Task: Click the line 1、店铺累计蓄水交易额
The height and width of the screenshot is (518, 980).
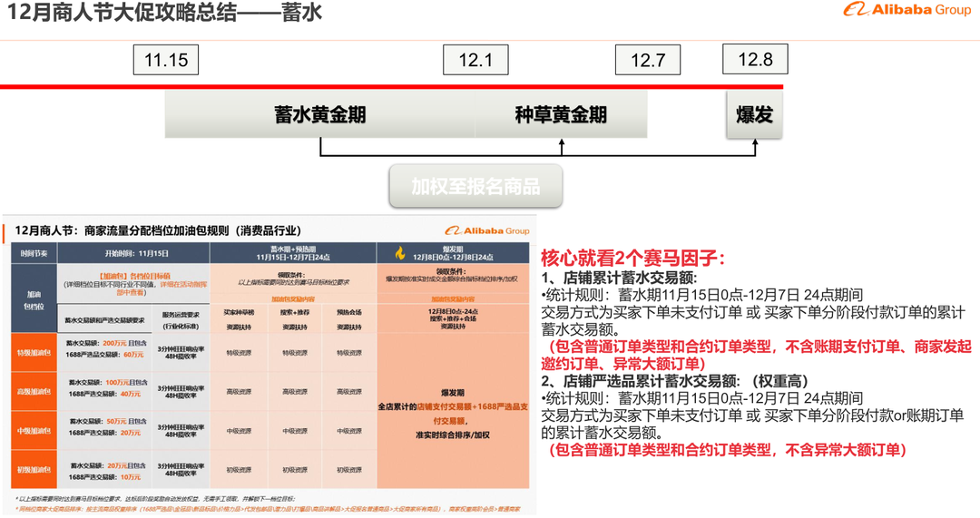Action: (619, 278)
